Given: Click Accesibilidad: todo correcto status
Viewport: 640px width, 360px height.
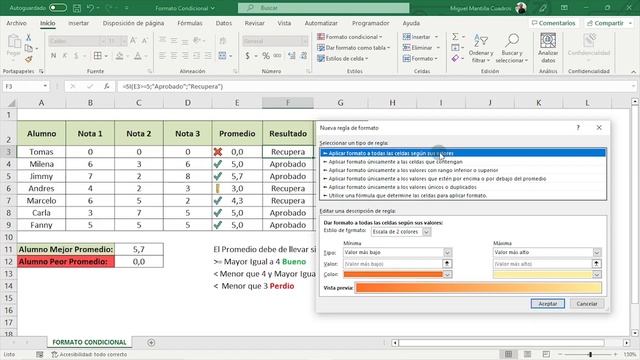Looking at the screenshot, I should point(89,354).
